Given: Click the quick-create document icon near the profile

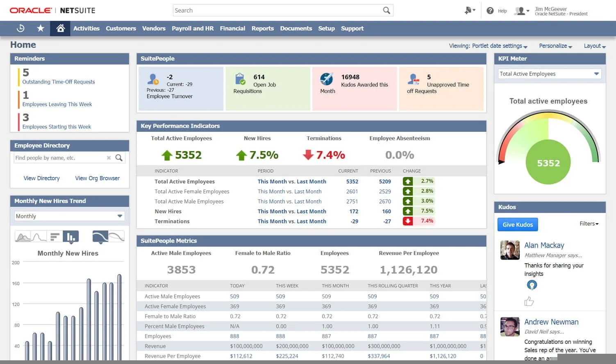Looking at the screenshot, I should tap(468, 10).
